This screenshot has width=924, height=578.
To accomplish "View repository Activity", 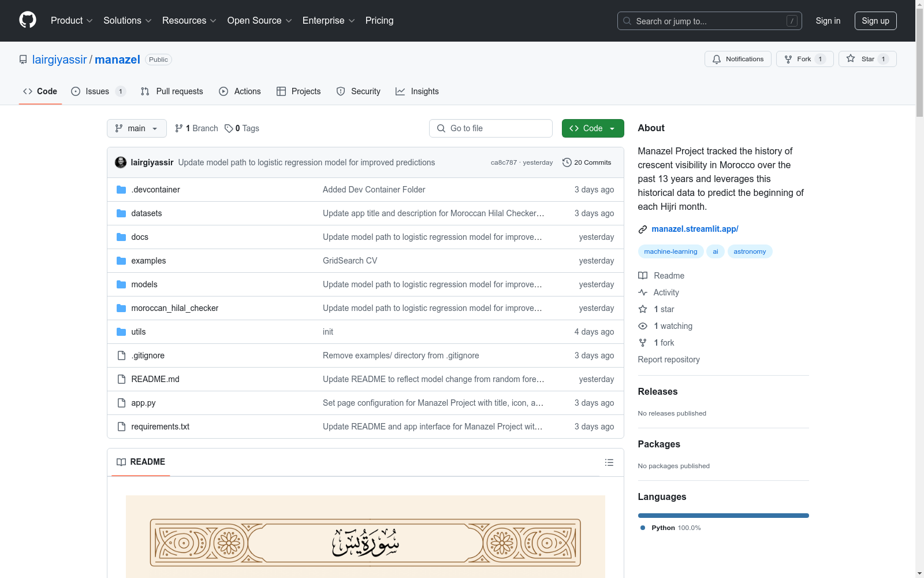I will pos(659,292).
